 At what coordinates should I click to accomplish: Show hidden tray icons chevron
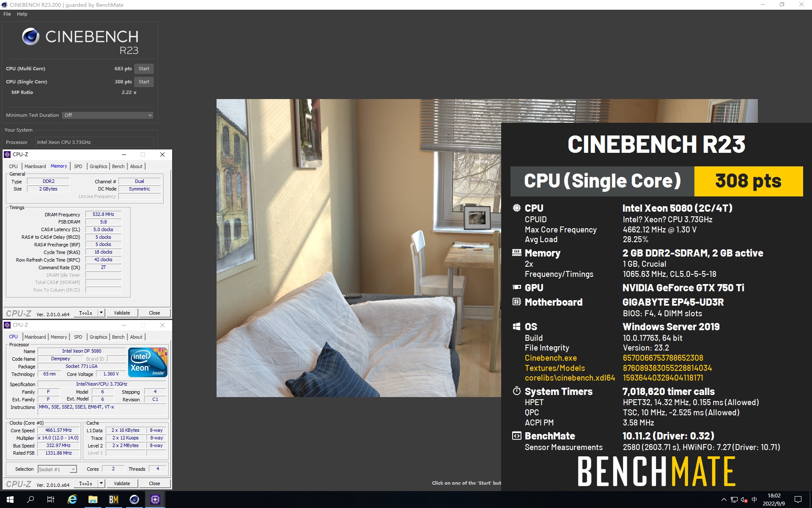point(724,500)
